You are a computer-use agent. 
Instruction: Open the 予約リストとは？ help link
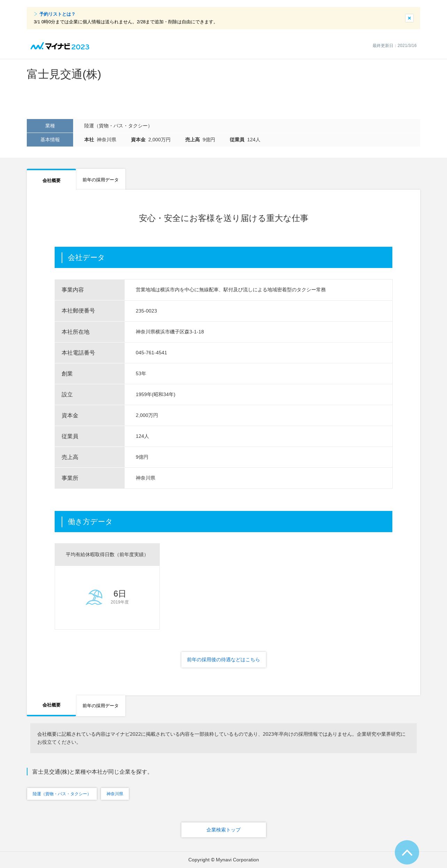pos(57,14)
